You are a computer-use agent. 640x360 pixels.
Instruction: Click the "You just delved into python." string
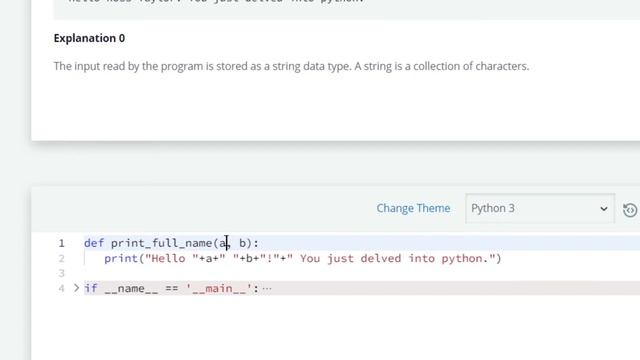pyautogui.click(x=391, y=258)
